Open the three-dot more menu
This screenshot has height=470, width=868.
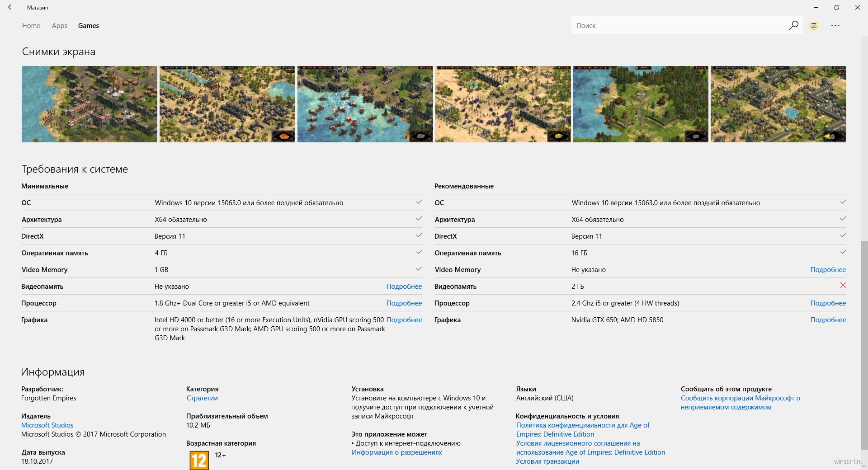[x=835, y=26]
